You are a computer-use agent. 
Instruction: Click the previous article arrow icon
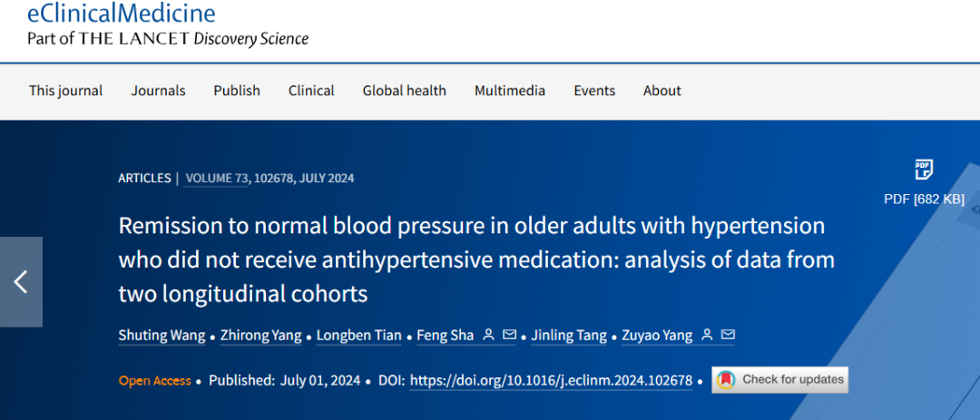tap(21, 282)
